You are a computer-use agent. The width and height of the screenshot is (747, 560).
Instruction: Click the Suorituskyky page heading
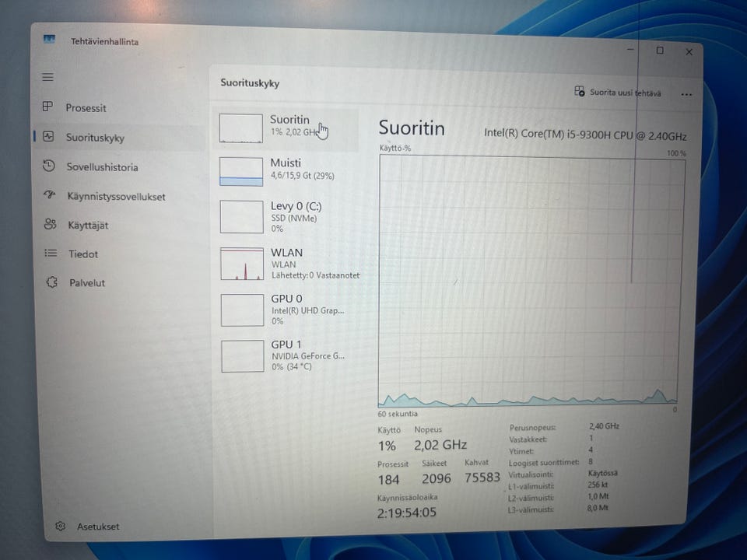tap(250, 83)
